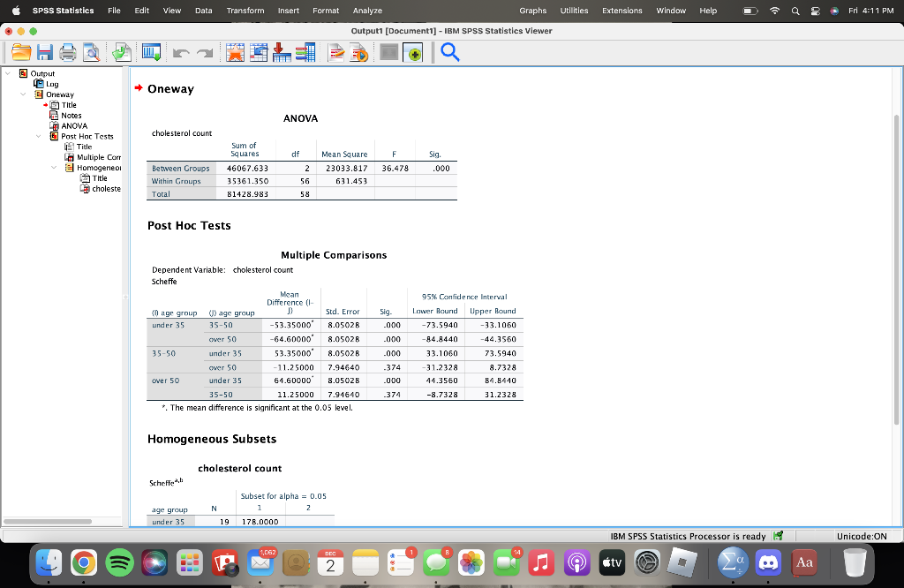904x588 pixels.
Task: Open Print Preview from the toolbar
Action: tap(91, 52)
